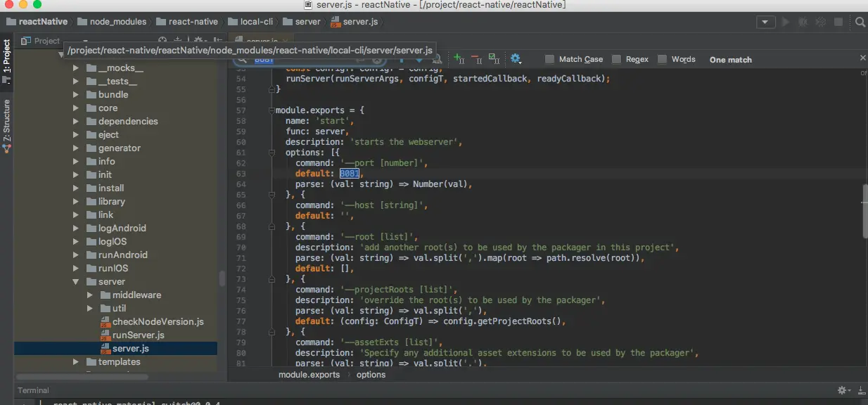Close the find bar

click(863, 58)
